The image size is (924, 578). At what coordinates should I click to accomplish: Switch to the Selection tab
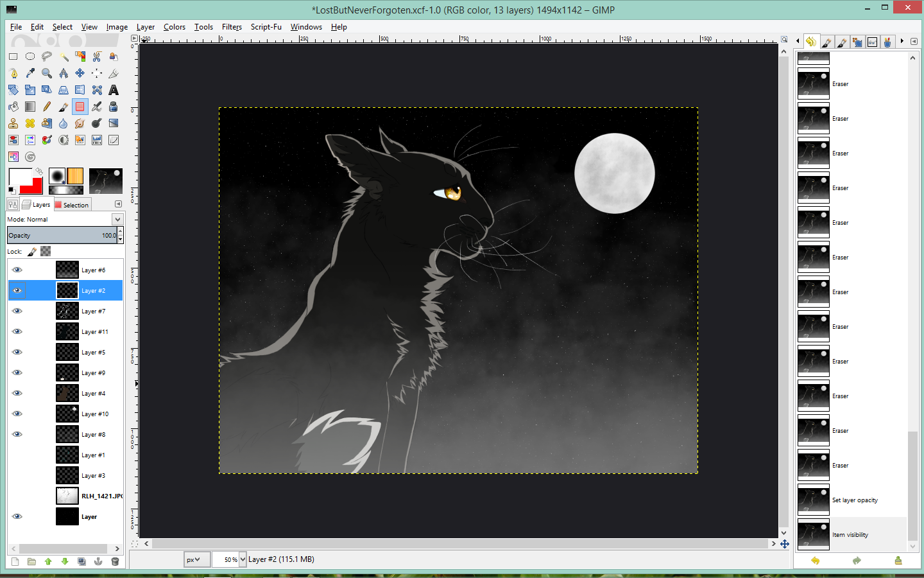pyautogui.click(x=72, y=205)
